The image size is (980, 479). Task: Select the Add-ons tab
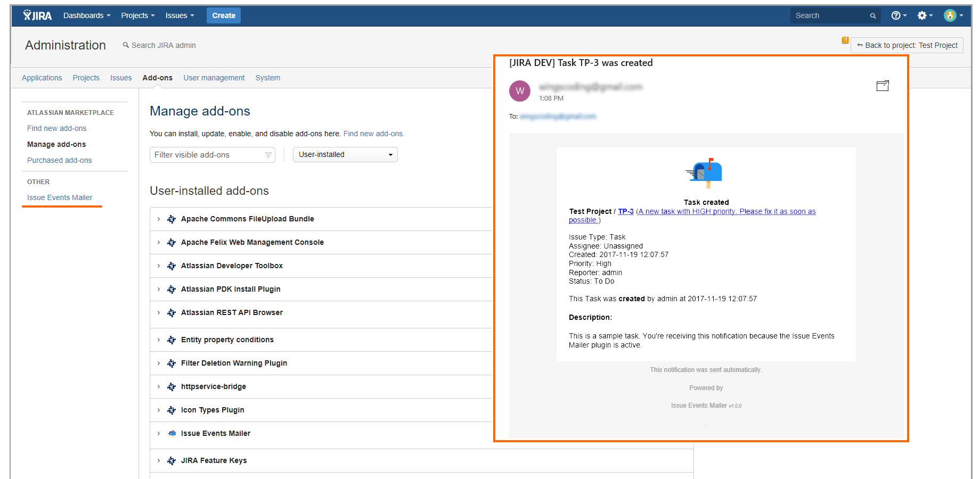coord(157,78)
